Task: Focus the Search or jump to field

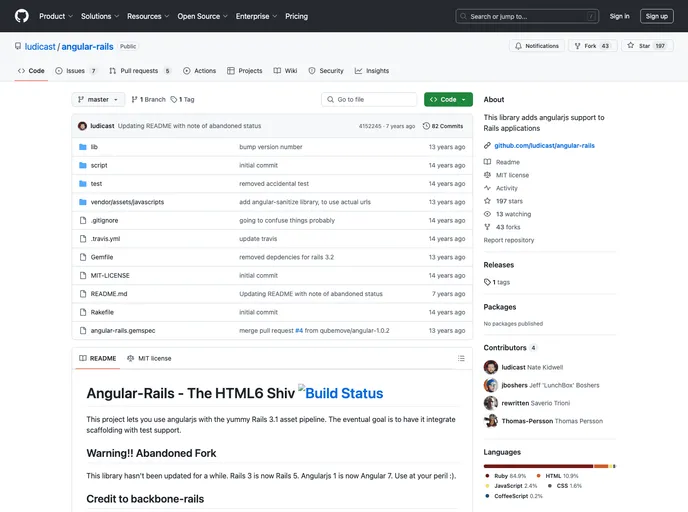Action: tap(527, 16)
